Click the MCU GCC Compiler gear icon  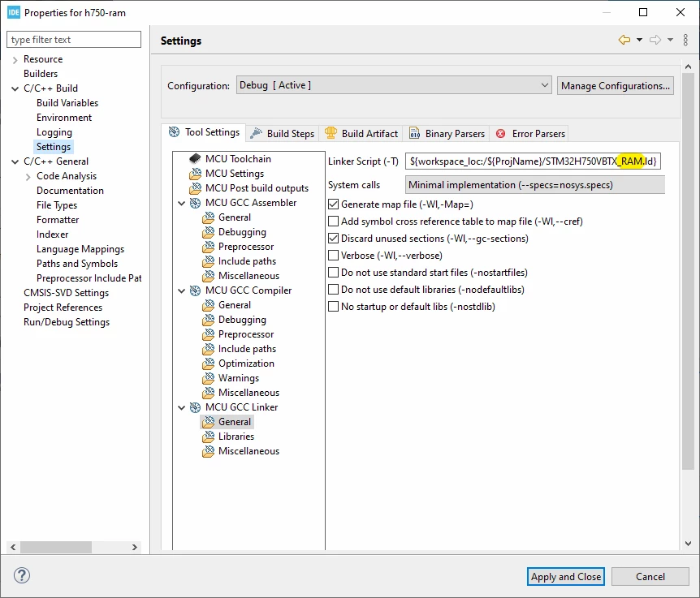(x=195, y=290)
